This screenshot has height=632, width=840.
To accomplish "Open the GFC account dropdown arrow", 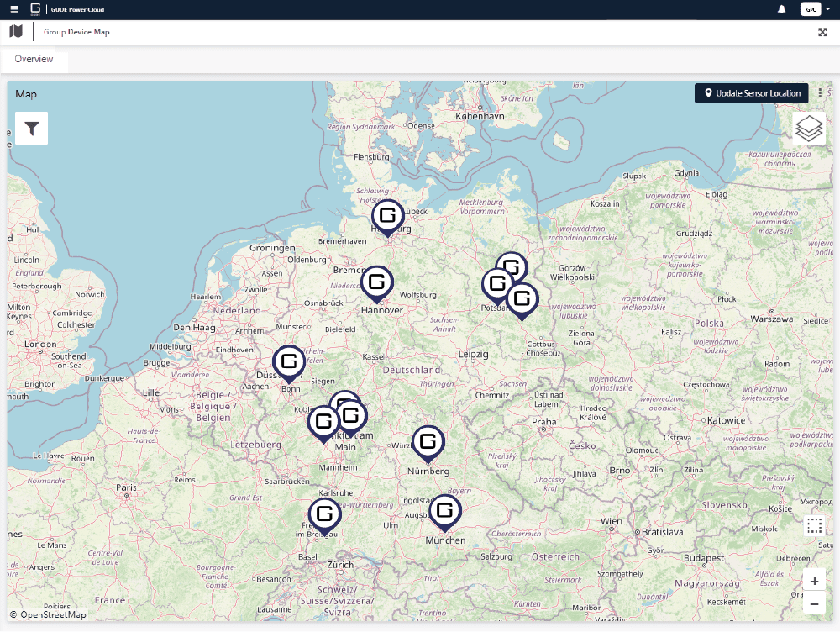I will (830, 9).
